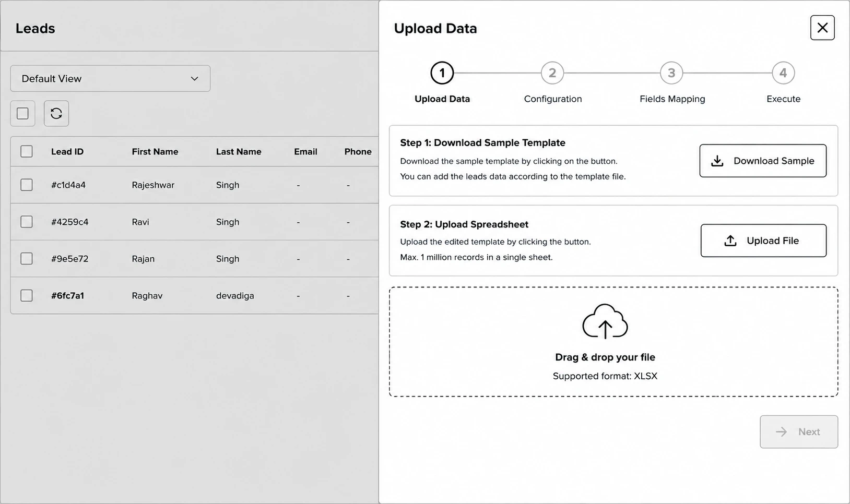Click the refresh leads icon

point(56,113)
